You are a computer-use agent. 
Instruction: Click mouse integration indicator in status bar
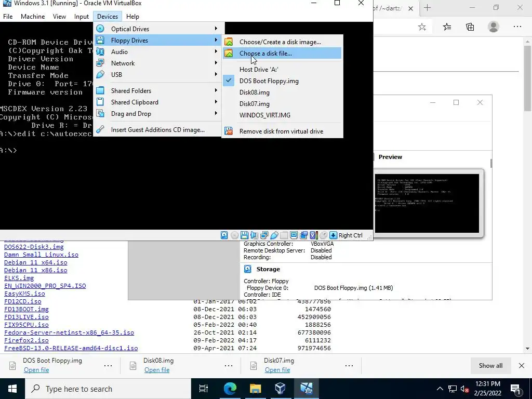click(x=323, y=235)
